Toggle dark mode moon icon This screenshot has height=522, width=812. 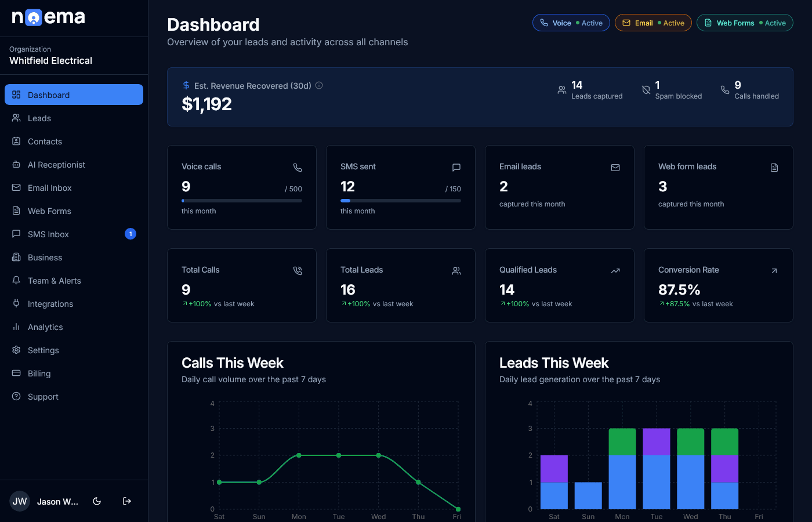pos(97,501)
